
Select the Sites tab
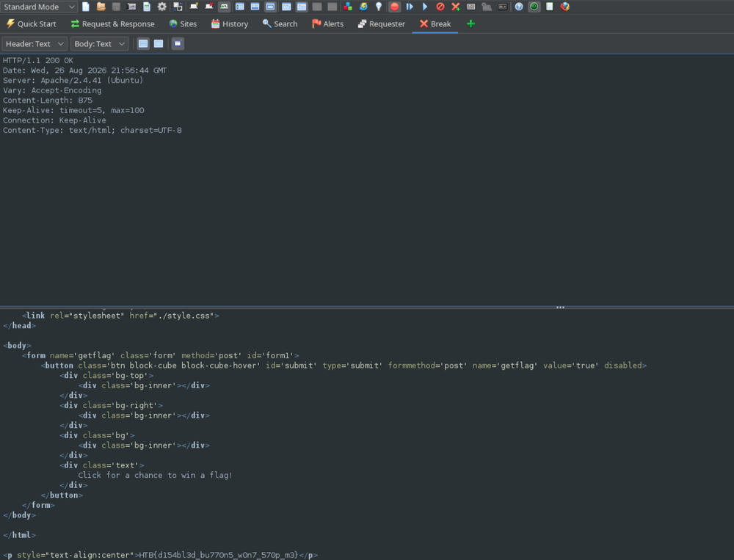click(183, 24)
